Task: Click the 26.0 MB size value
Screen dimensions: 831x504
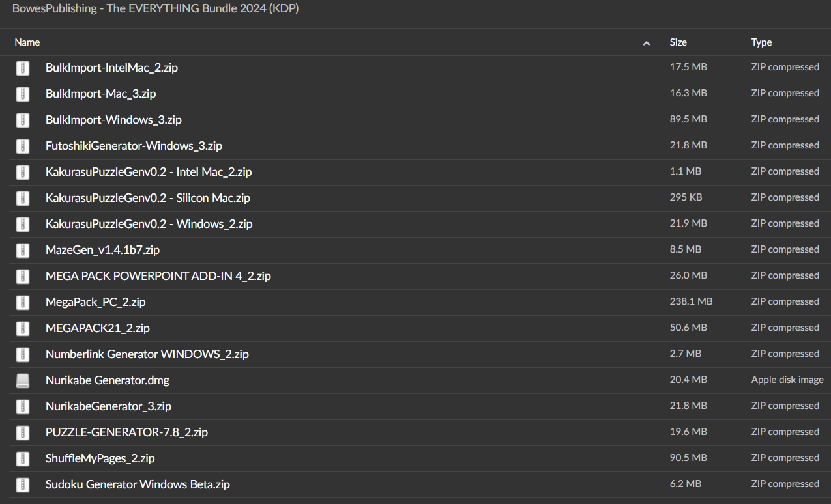Action: click(688, 275)
